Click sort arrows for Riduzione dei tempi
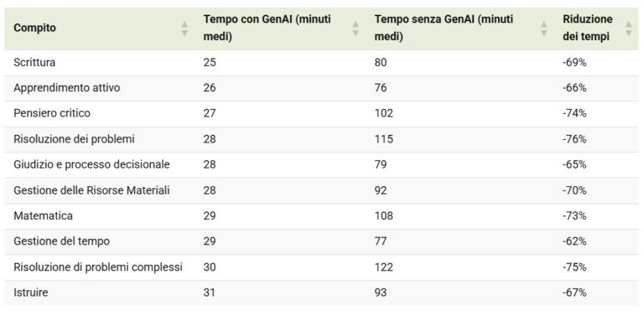 click(x=628, y=28)
